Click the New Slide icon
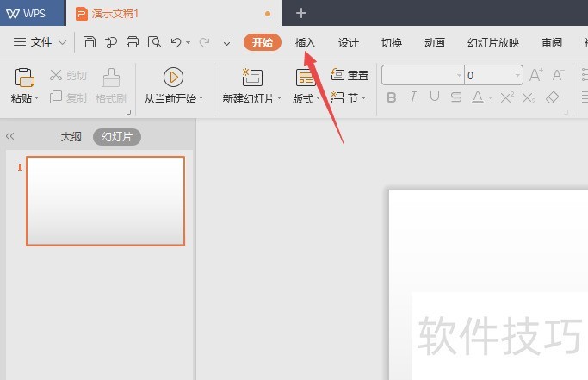588x380 pixels. (x=252, y=78)
